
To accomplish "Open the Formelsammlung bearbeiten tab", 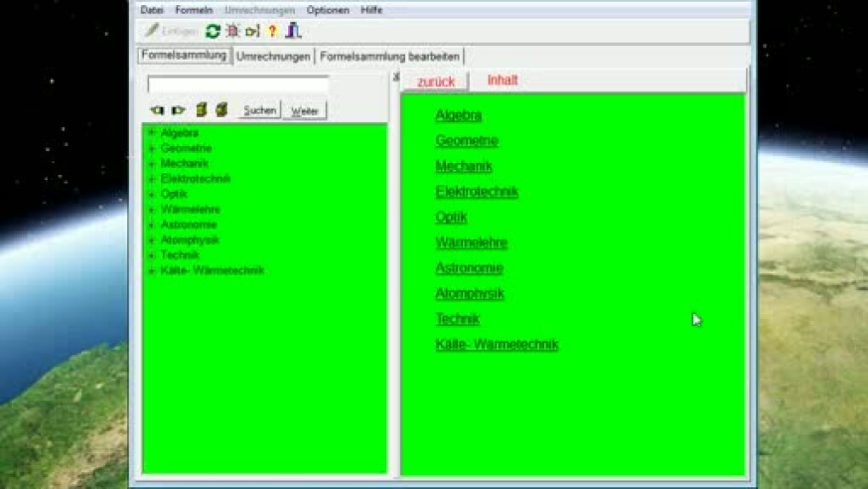I will (x=390, y=56).
